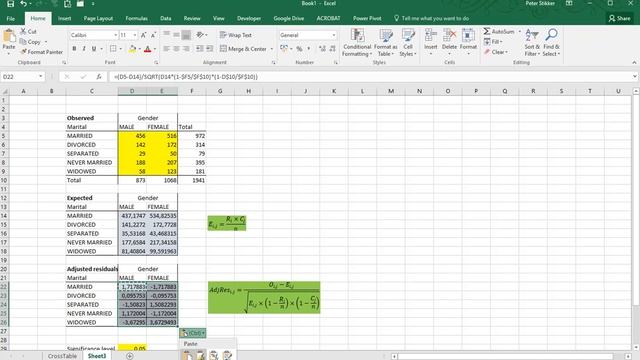The width and height of the screenshot is (640, 360).
Task: Increase the font size
Action: (144, 35)
